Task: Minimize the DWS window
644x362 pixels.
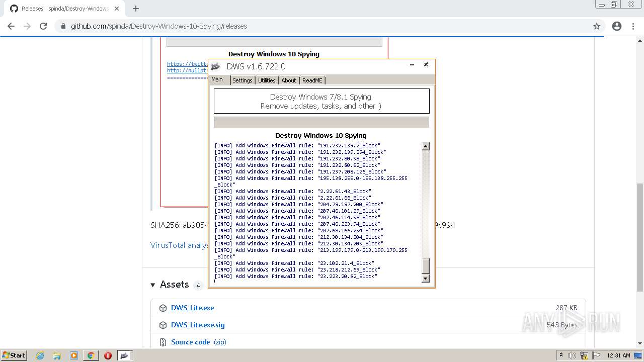Action: click(x=412, y=65)
